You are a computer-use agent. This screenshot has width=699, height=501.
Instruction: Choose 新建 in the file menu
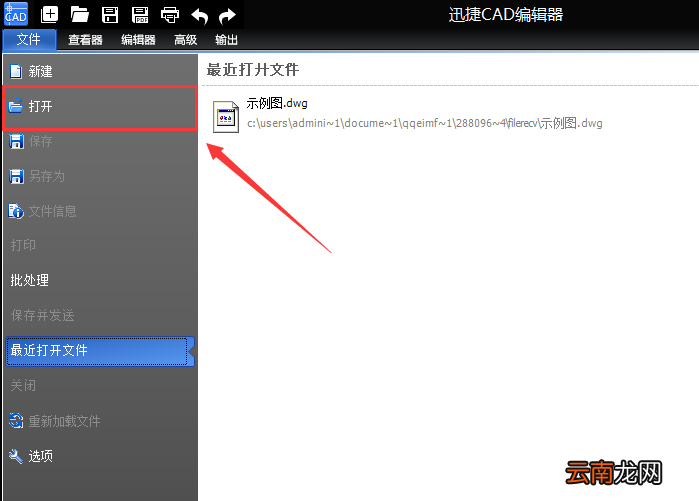tap(101, 71)
